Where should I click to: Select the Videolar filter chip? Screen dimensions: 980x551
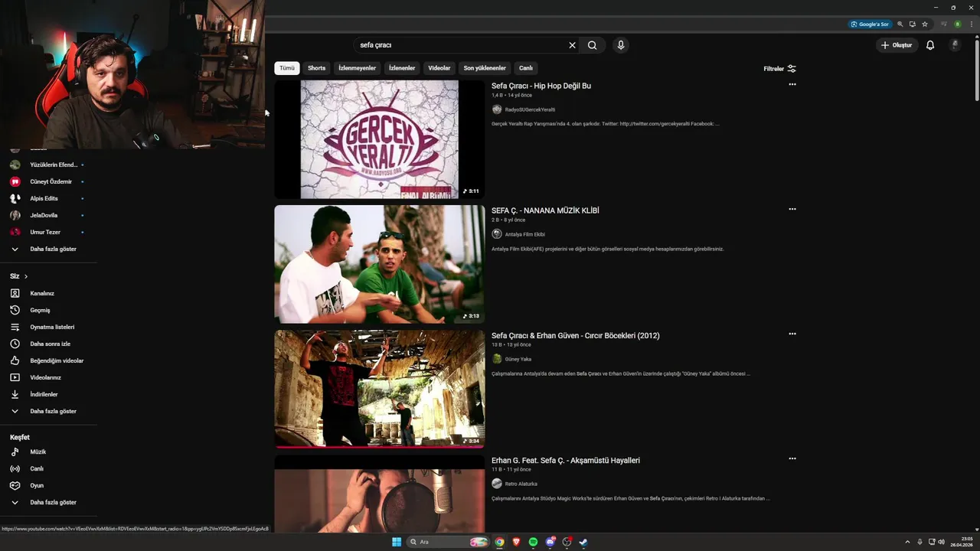pyautogui.click(x=439, y=68)
